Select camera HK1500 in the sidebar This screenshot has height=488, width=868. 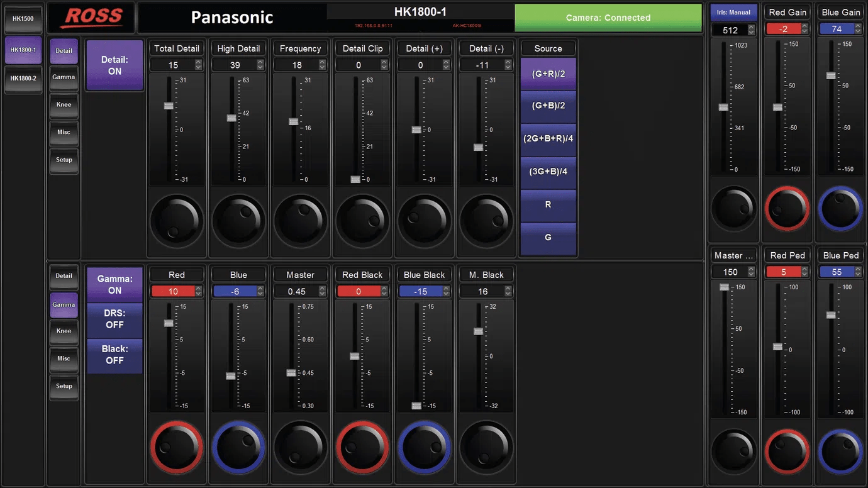pos(23,19)
